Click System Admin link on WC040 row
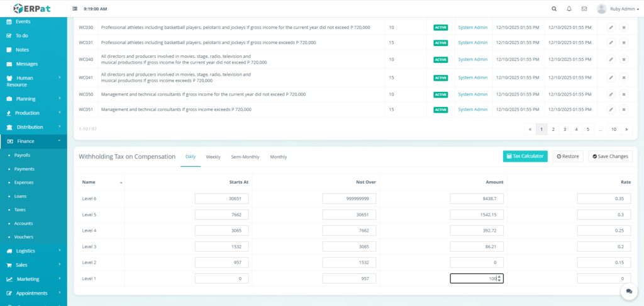The width and height of the screenshot is (644, 306). pos(472,60)
